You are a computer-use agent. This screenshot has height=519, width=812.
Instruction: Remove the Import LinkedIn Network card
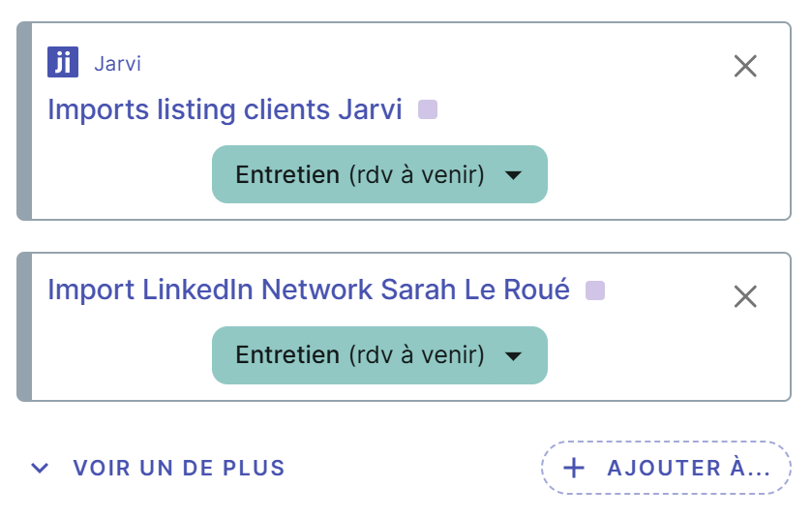point(745,296)
